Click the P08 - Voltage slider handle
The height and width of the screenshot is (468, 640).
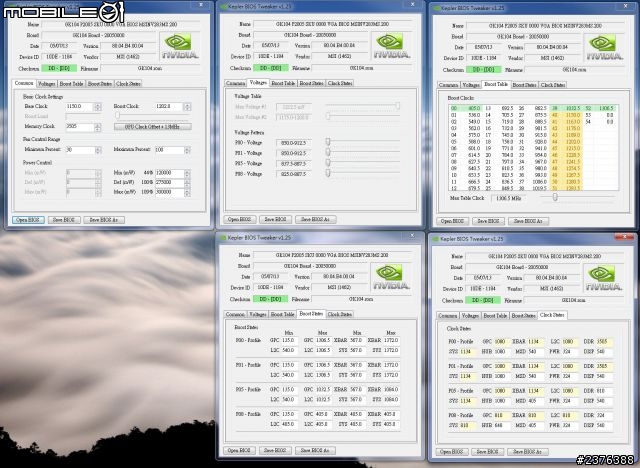tap(328, 173)
